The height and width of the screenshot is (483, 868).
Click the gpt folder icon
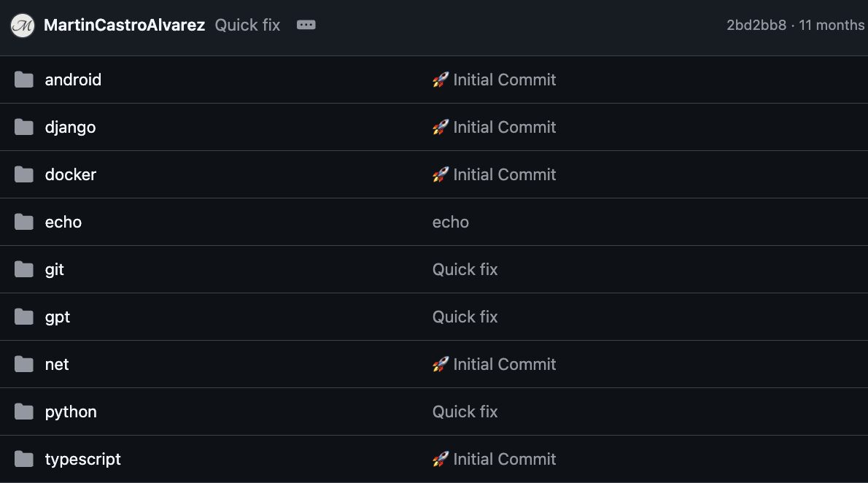click(24, 317)
